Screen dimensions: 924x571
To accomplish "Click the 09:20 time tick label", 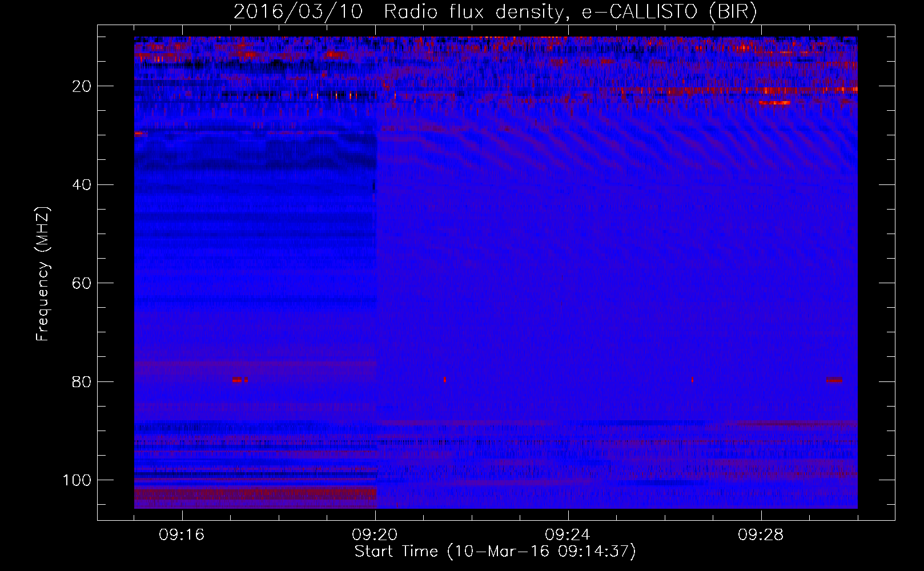I will [x=375, y=535].
